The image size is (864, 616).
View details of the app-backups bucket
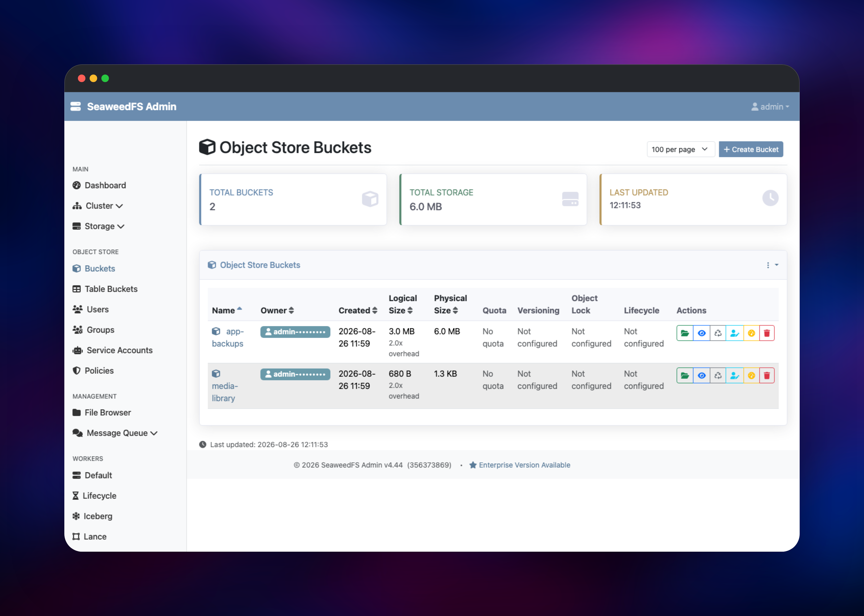point(701,333)
